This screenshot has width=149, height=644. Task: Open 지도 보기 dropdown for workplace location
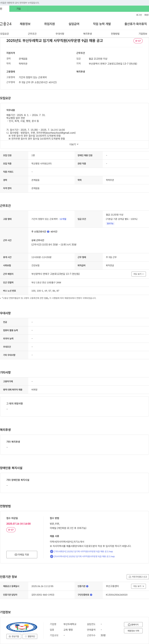tap(138, 274)
